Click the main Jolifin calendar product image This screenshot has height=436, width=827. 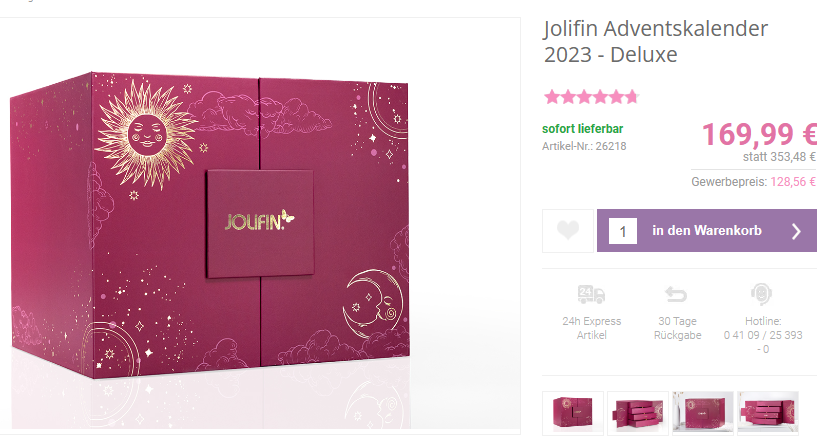(x=210, y=225)
